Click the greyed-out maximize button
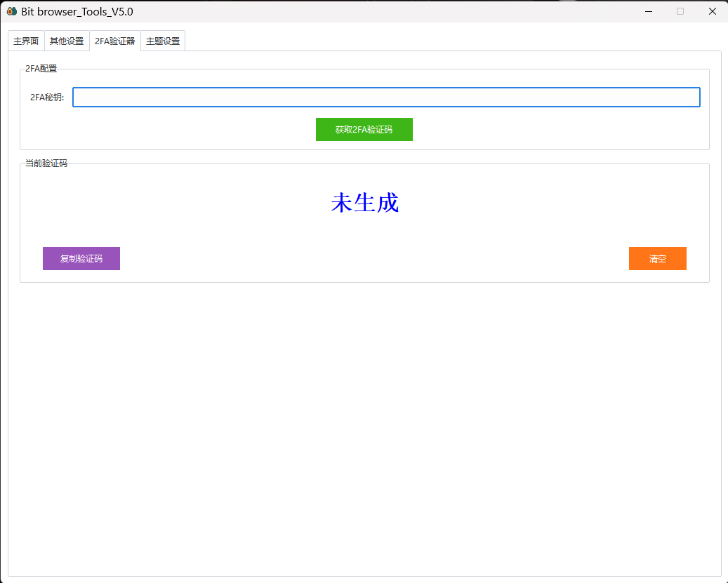The image size is (728, 583). (x=680, y=11)
